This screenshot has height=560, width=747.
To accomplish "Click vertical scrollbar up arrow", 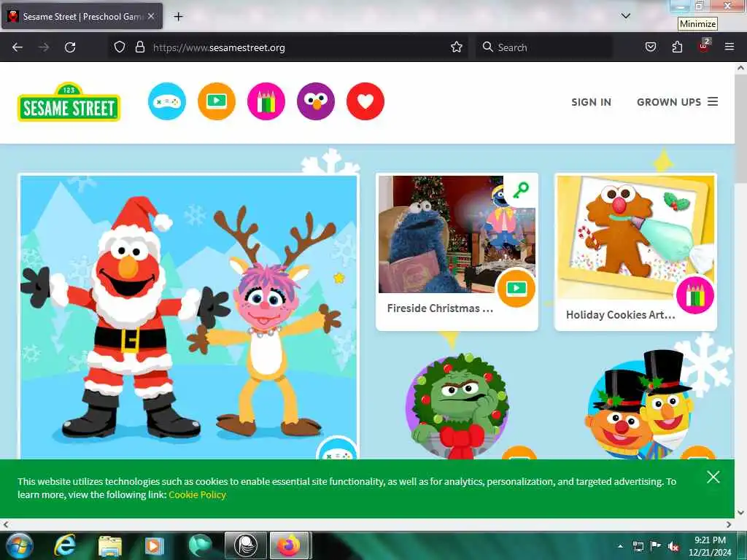I will 741,68.
